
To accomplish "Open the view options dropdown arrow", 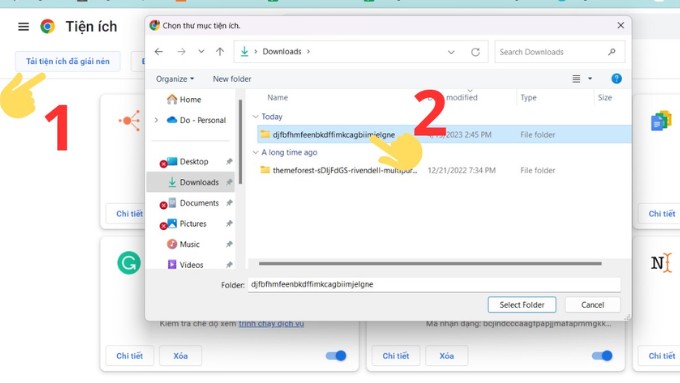I will (590, 79).
